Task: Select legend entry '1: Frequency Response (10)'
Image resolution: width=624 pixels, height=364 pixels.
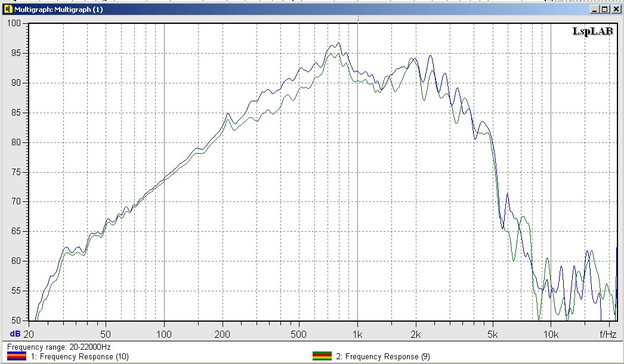Action: 80,356
